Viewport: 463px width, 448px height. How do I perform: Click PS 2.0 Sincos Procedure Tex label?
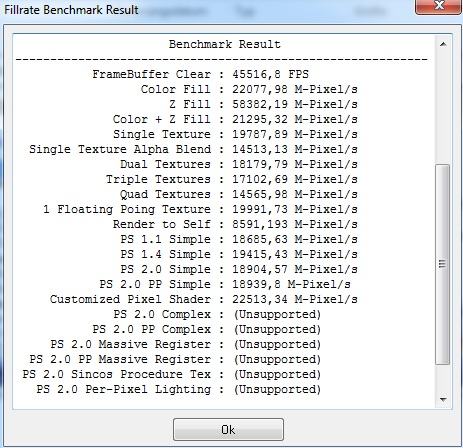coord(117,374)
